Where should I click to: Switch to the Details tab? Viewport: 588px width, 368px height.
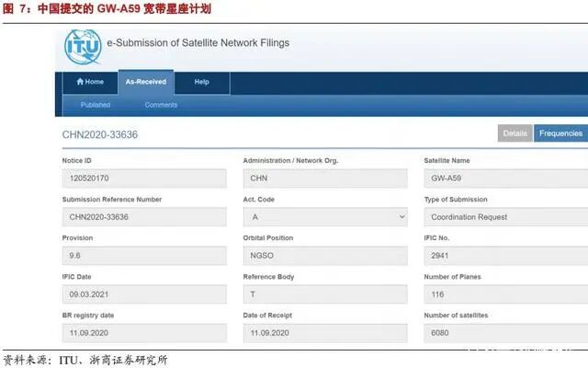tap(514, 133)
